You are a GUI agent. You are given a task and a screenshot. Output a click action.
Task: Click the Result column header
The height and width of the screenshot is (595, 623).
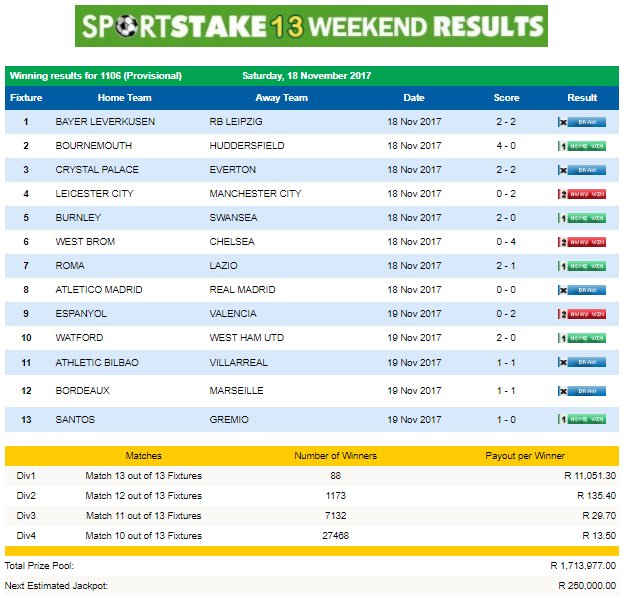(x=582, y=98)
